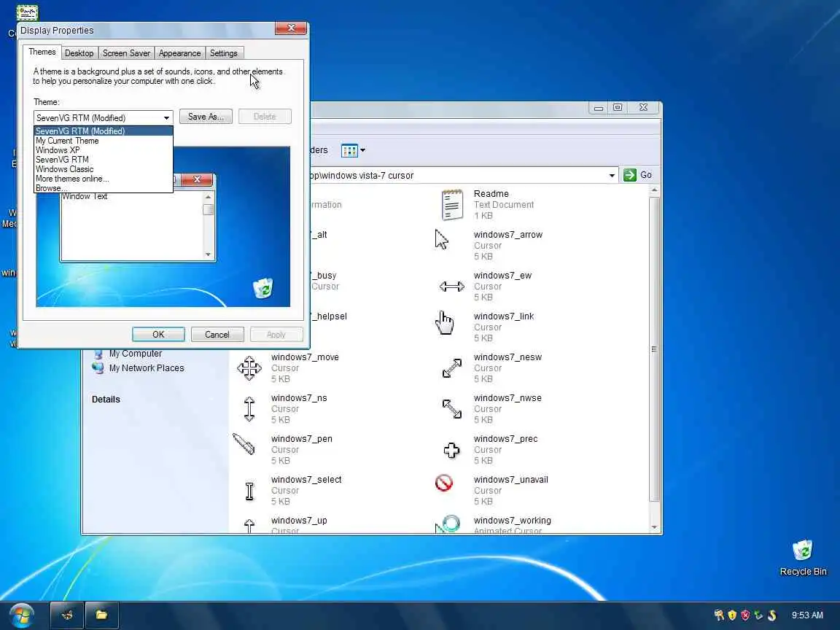The image size is (840, 630).
Task: Open My Network Places link
Action: [147, 368]
